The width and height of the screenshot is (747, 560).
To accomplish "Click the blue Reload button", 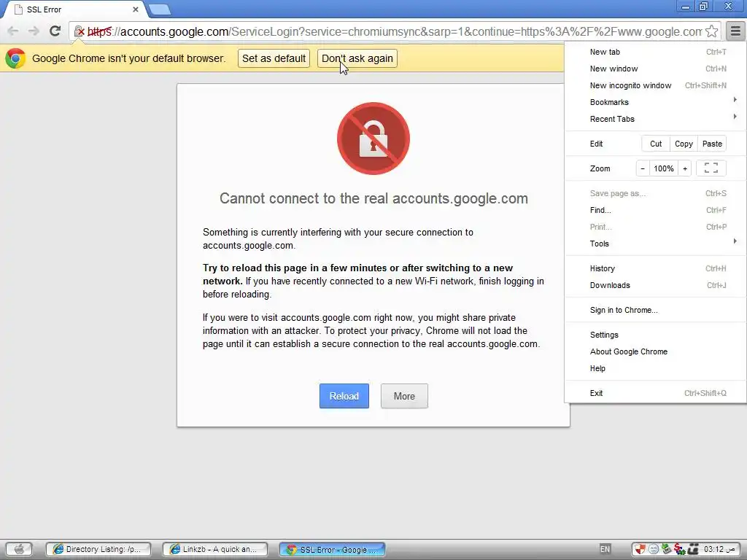I will (x=344, y=396).
